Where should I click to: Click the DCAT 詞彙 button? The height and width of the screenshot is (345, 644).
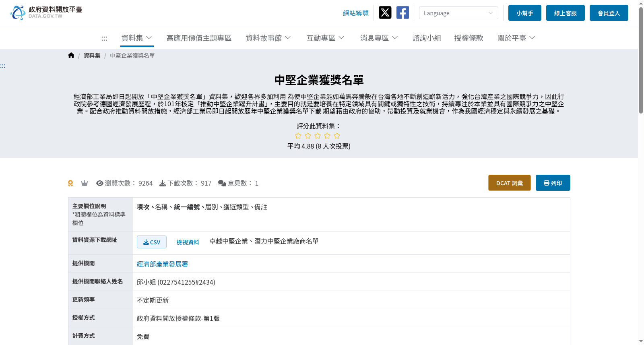(510, 183)
